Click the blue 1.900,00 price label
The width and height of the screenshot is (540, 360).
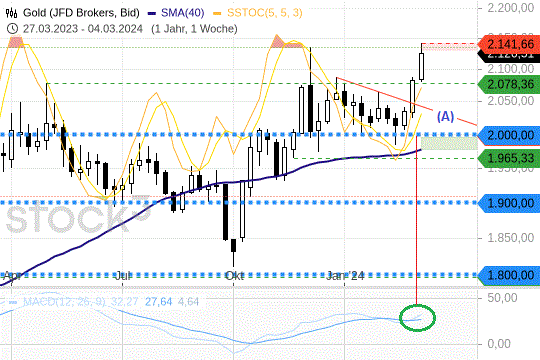[509, 203]
